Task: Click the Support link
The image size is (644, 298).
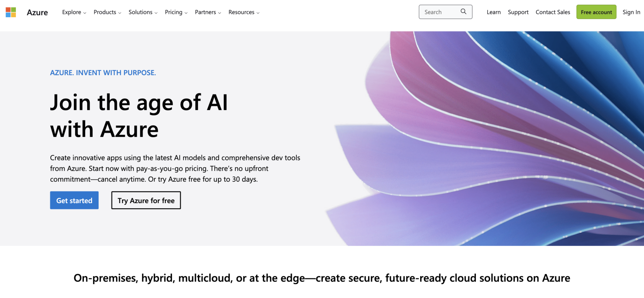Action: point(518,12)
